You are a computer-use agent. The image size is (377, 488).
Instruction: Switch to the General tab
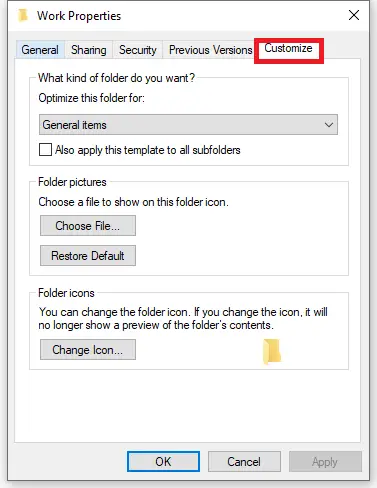(x=40, y=50)
